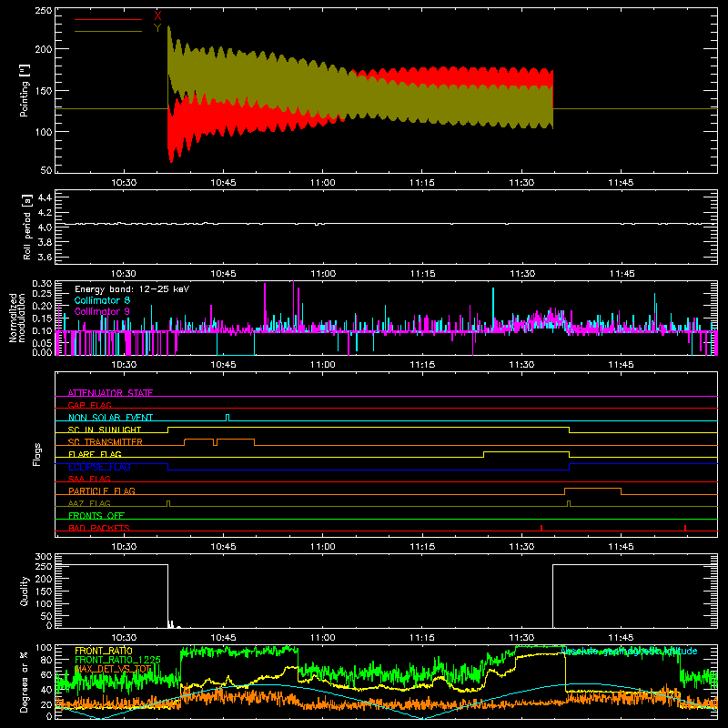This screenshot has height=728, width=728.
Task: Click the BAD_PACKETS red tick after 11:45
Action: point(685,528)
